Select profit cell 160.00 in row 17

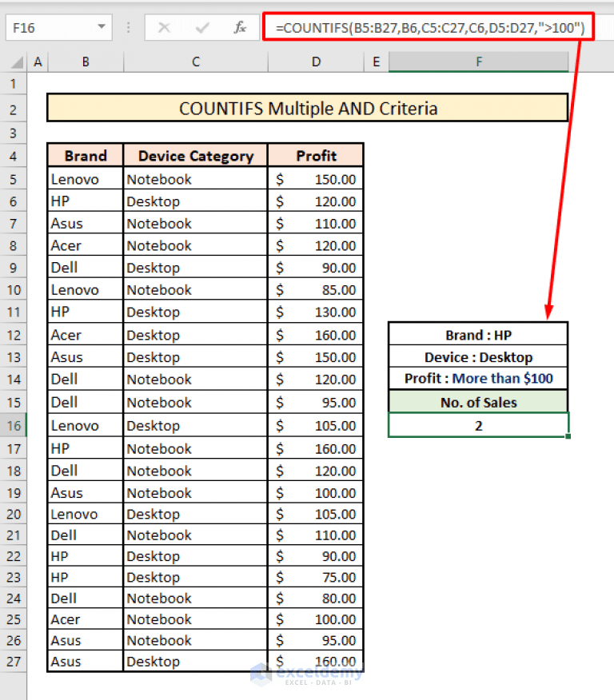(316, 448)
